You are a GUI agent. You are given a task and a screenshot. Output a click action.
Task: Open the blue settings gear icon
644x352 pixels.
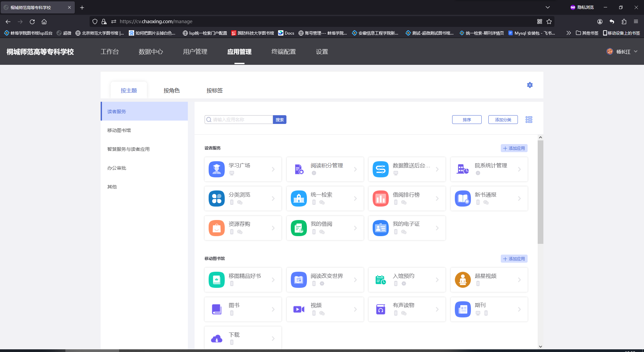coord(530,85)
